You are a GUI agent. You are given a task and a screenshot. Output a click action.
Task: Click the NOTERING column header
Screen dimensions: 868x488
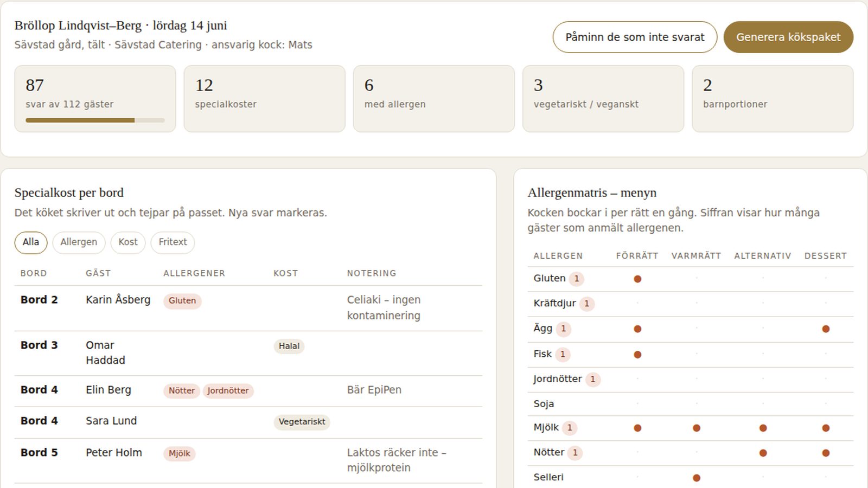[372, 273]
